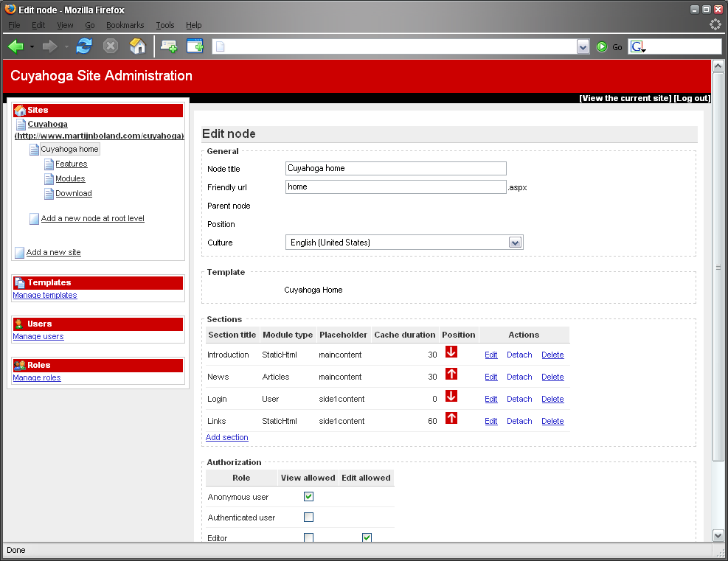Viewport: 728px width, 561px height.
Task: Click the page scrollbar up arrow
Action: click(718, 66)
